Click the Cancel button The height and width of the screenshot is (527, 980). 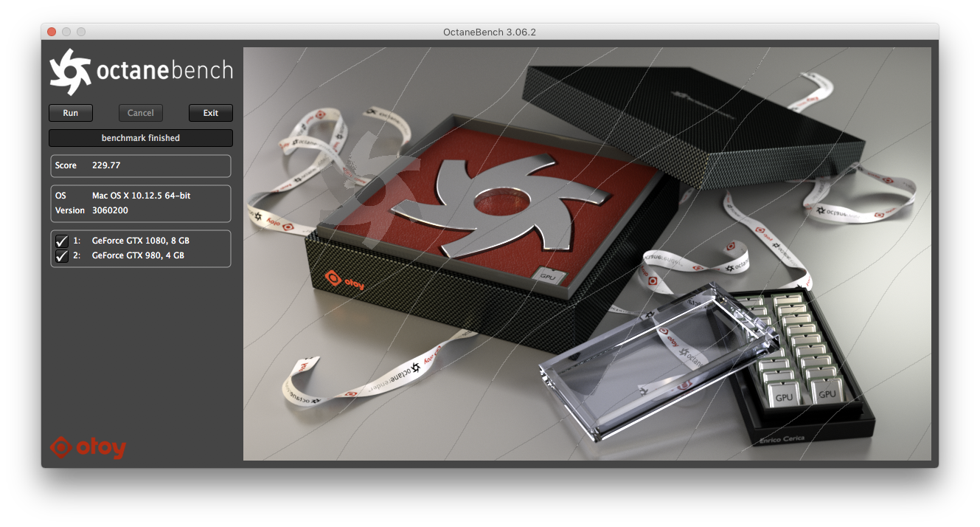pos(141,113)
